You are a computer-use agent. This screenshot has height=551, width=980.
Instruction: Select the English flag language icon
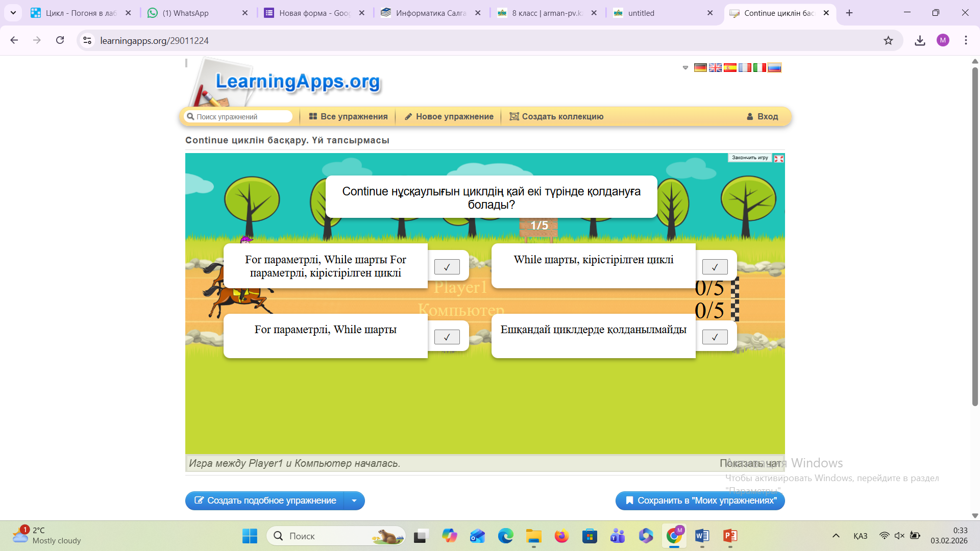point(715,68)
